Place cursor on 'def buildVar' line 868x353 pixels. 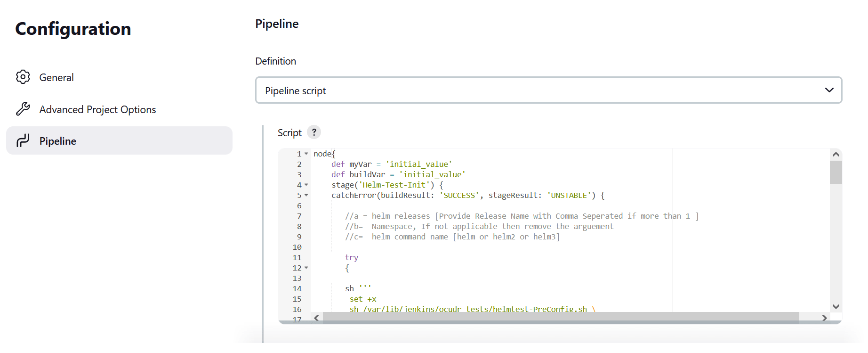point(398,174)
